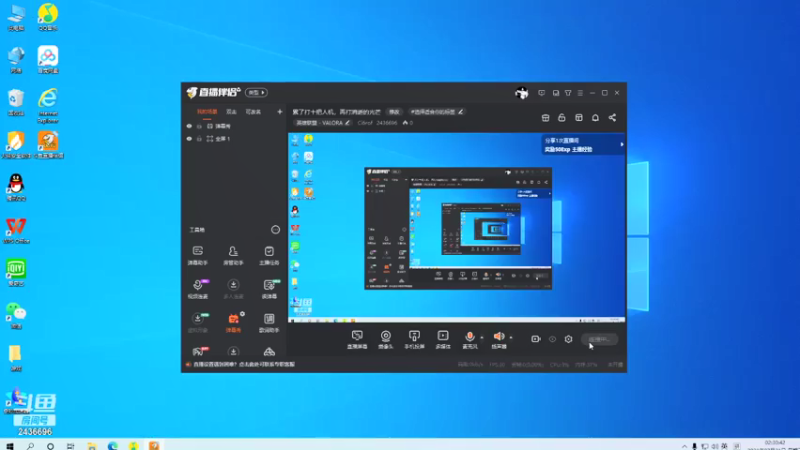Mute the speaker output
This screenshot has height=450, width=800.
498,336
